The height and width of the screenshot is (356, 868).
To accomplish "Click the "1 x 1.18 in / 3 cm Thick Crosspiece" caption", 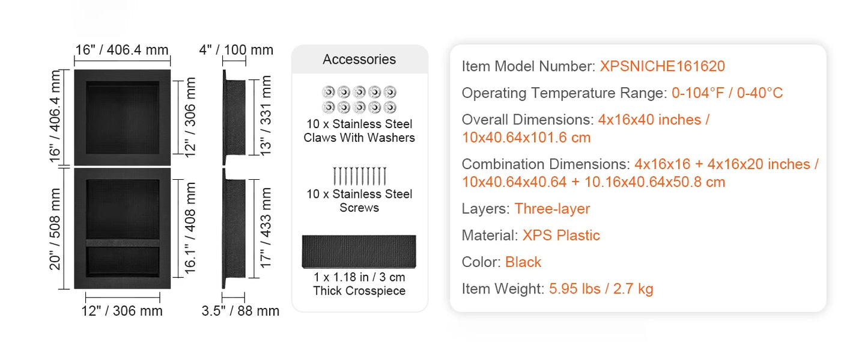I will (x=359, y=284).
